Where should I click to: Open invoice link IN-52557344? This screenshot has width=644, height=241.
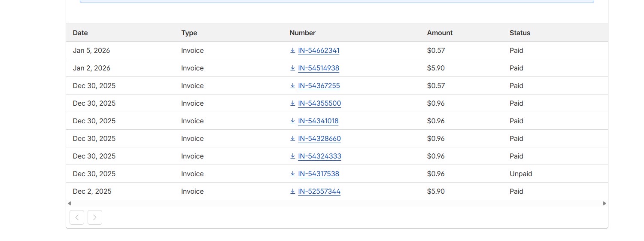point(319,192)
